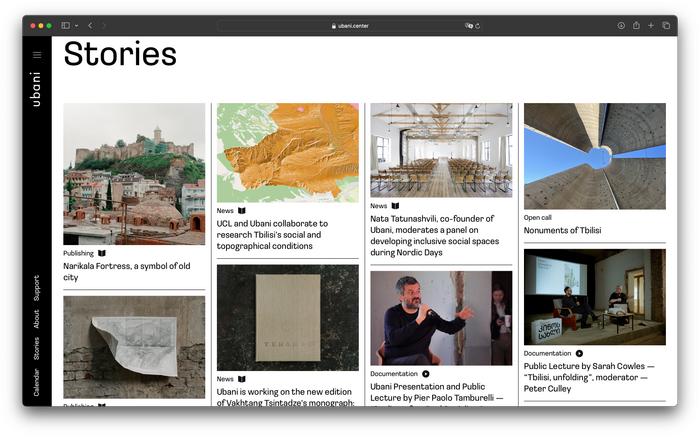Screen dimensions: 700x436
Task: Open the lecture stage photo thumbnail
Action: pyautogui.click(x=595, y=297)
